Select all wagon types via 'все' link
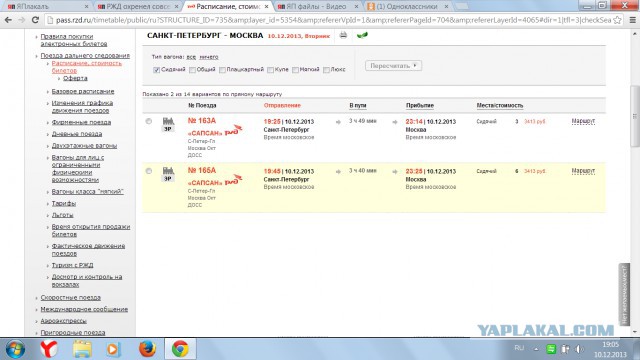Screen dimensions: 640x360 click(x=191, y=57)
